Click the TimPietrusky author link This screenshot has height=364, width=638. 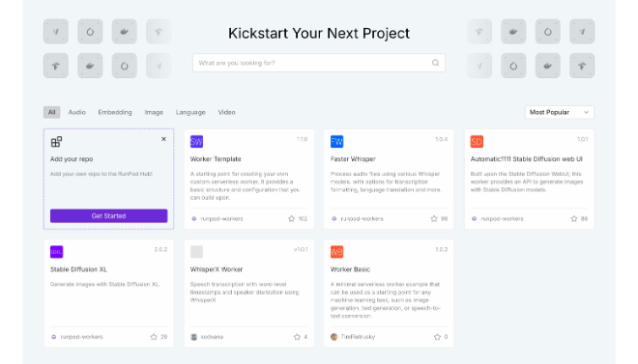[x=358, y=337]
